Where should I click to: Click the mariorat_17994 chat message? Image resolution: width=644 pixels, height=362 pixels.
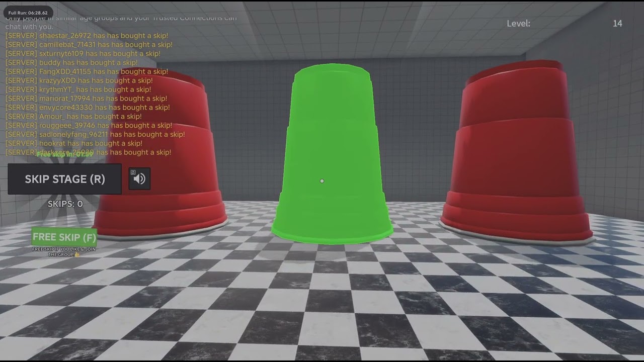click(86, 99)
